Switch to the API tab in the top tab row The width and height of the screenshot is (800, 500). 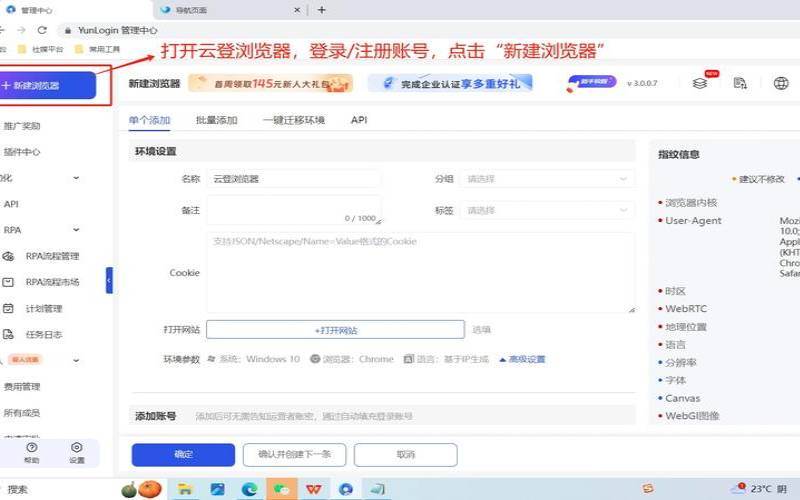359,120
